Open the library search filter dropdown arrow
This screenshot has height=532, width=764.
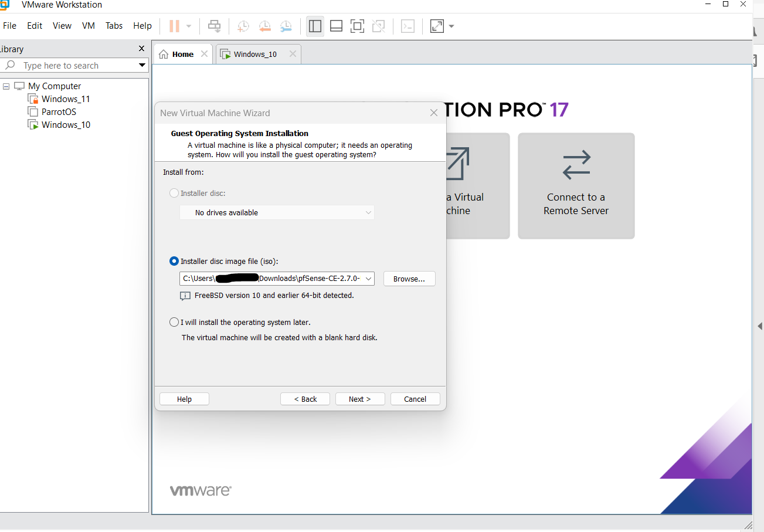(142, 66)
